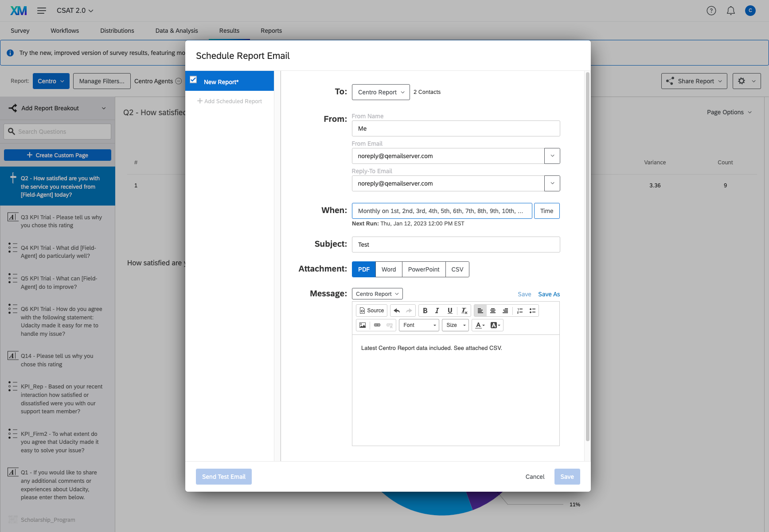
Task: Click the Save As message link
Action: [549, 294]
